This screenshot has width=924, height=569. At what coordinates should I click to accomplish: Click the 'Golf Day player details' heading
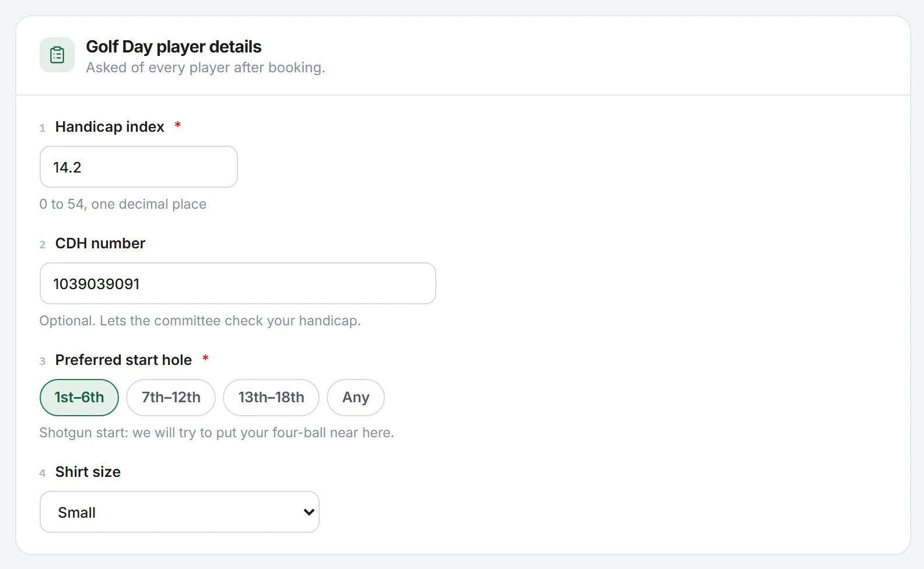click(x=174, y=47)
